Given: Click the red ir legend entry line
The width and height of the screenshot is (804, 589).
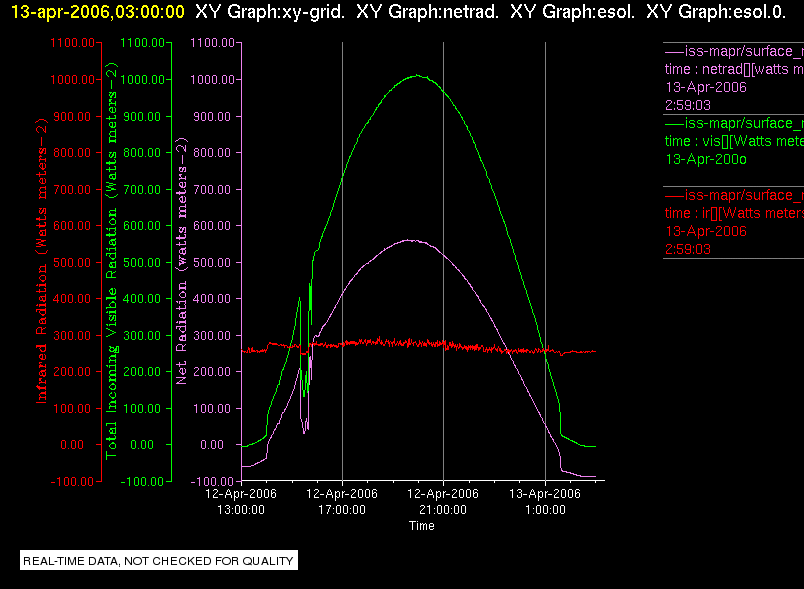Looking at the screenshot, I should click(x=734, y=195).
